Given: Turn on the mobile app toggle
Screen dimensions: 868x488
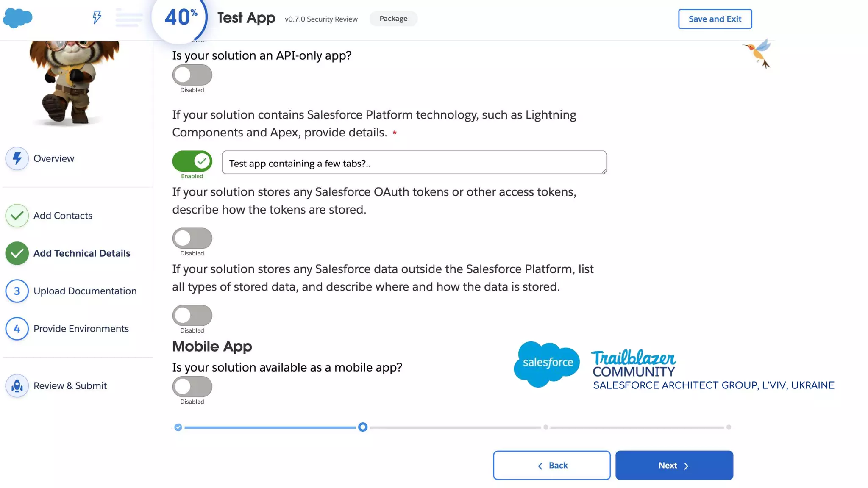Looking at the screenshot, I should coord(192,386).
